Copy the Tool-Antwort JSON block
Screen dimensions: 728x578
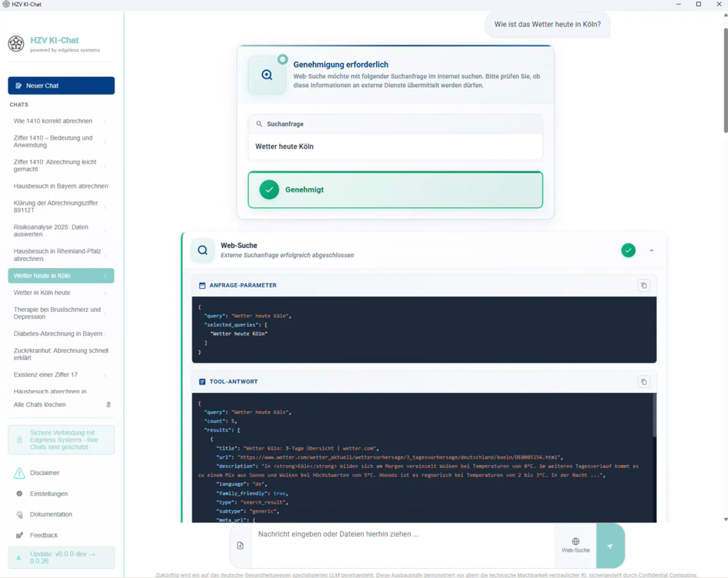click(644, 382)
